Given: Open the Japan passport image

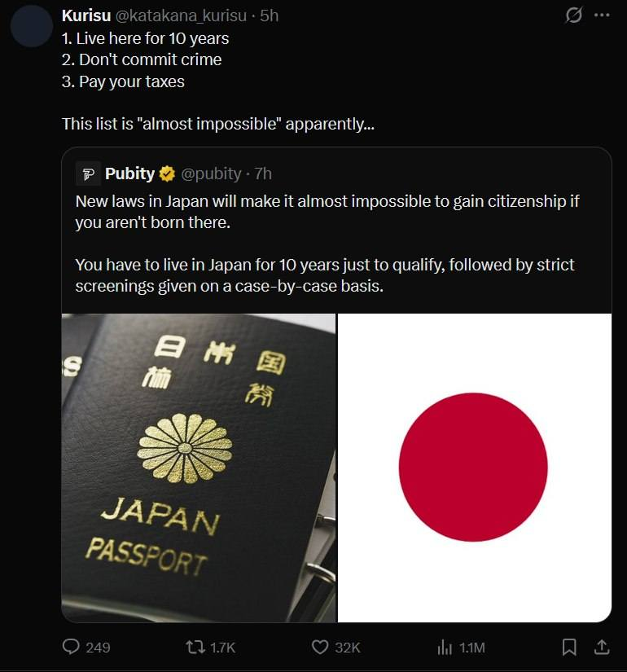Looking at the screenshot, I should [199, 468].
